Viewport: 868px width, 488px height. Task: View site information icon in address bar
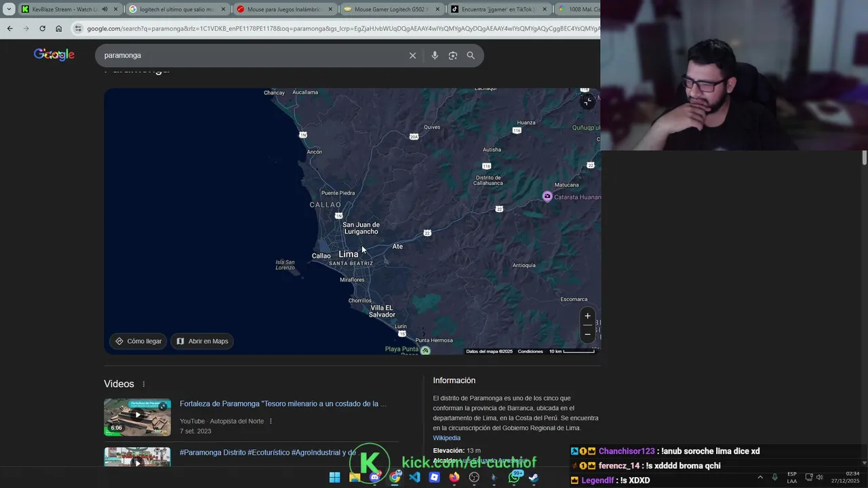(78, 28)
